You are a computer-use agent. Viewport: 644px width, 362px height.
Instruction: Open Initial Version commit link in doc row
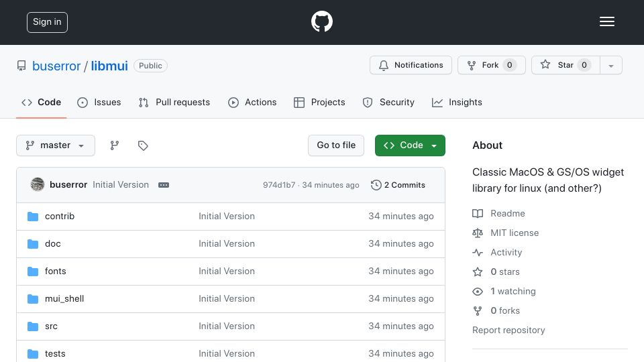point(227,244)
